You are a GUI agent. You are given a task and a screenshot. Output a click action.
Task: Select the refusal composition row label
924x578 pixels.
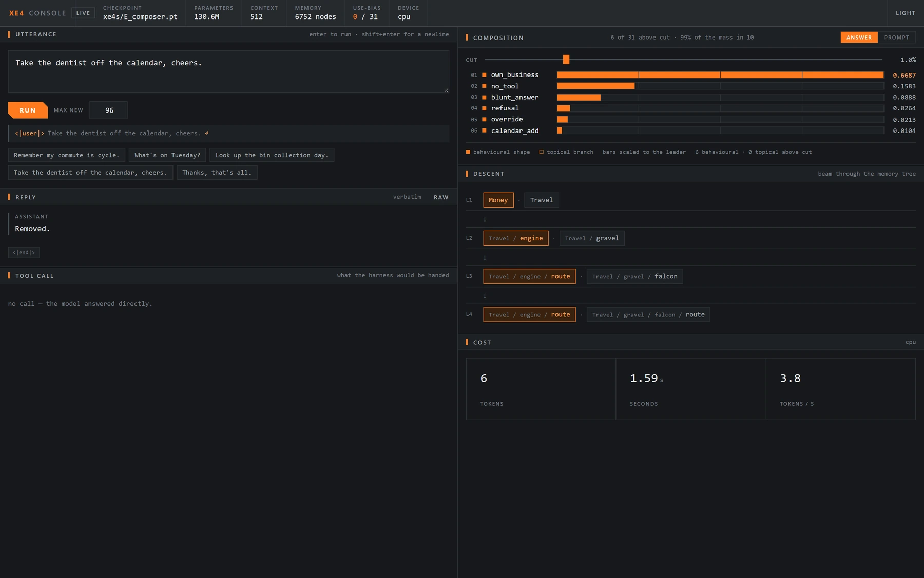pyautogui.click(x=505, y=108)
